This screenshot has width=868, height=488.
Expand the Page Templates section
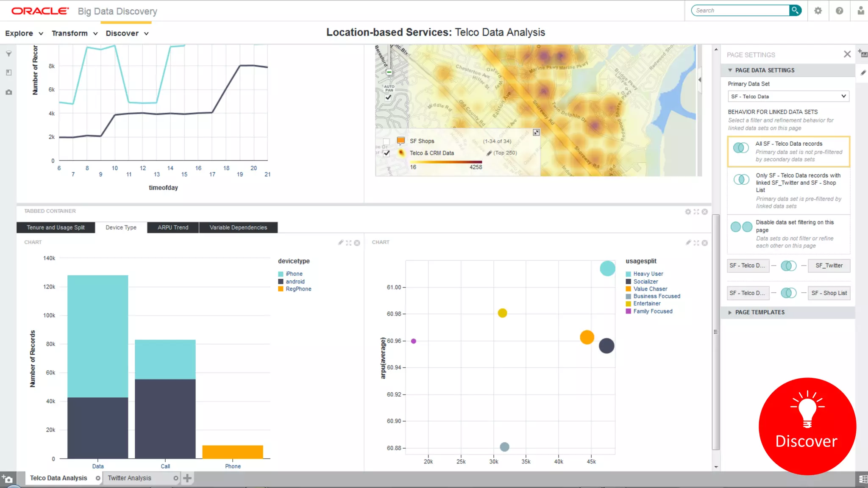(x=759, y=313)
